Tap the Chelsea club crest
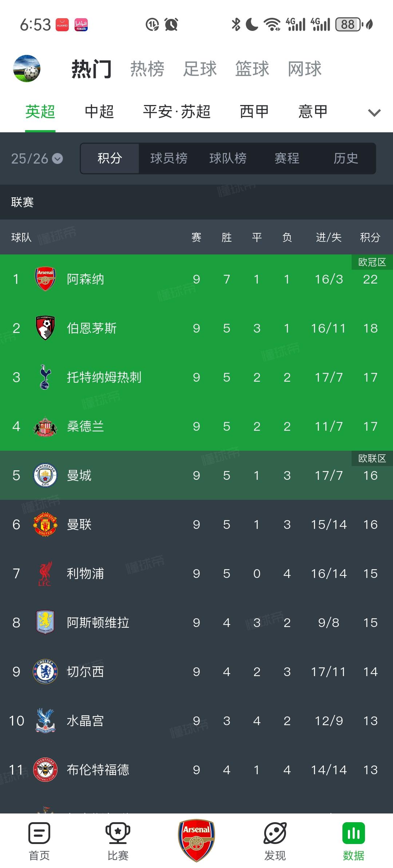This screenshot has width=393, height=868. [45, 672]
